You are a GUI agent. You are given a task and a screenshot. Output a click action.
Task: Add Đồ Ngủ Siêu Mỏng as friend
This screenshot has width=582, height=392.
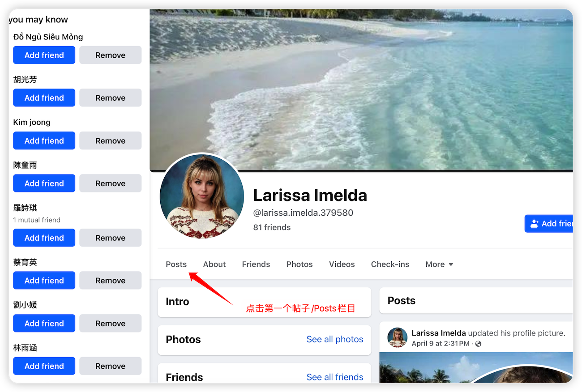click(x=44, y=55)
